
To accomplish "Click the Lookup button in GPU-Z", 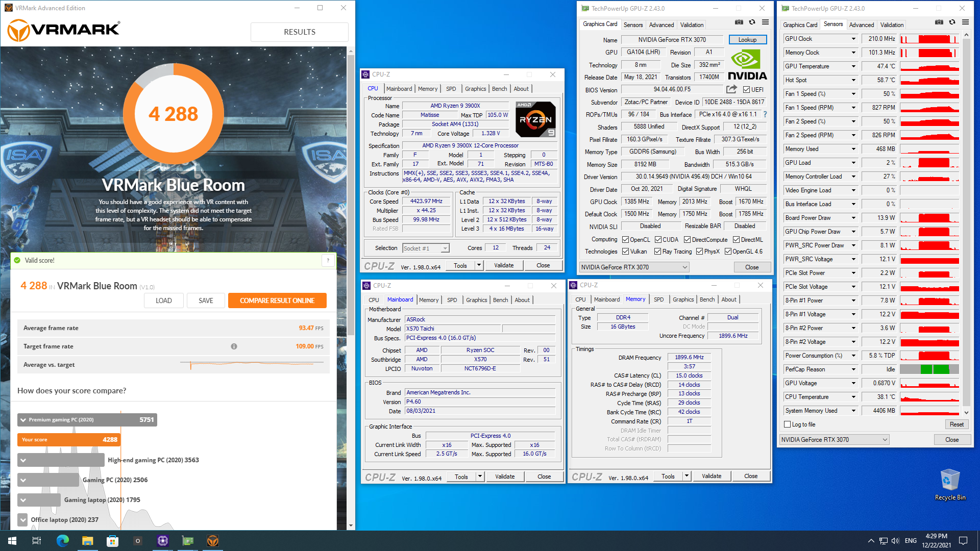I will [x=747, y=40].
